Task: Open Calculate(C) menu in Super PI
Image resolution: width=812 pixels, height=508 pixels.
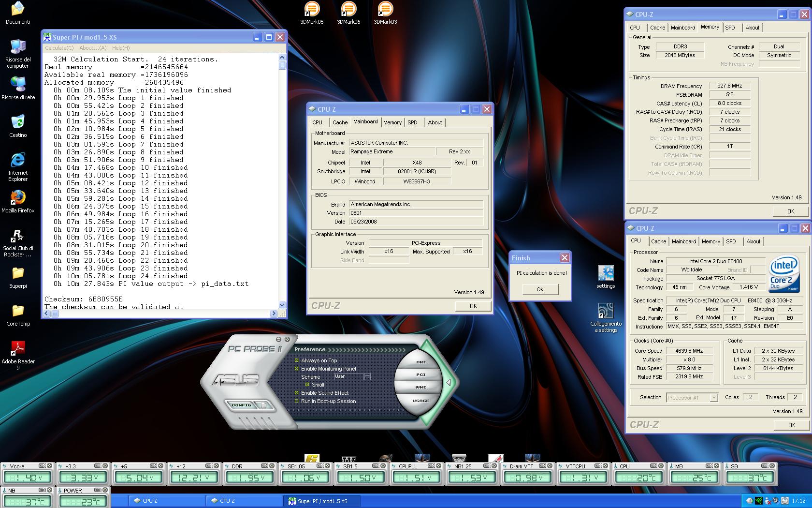Action: coord(59,48)
